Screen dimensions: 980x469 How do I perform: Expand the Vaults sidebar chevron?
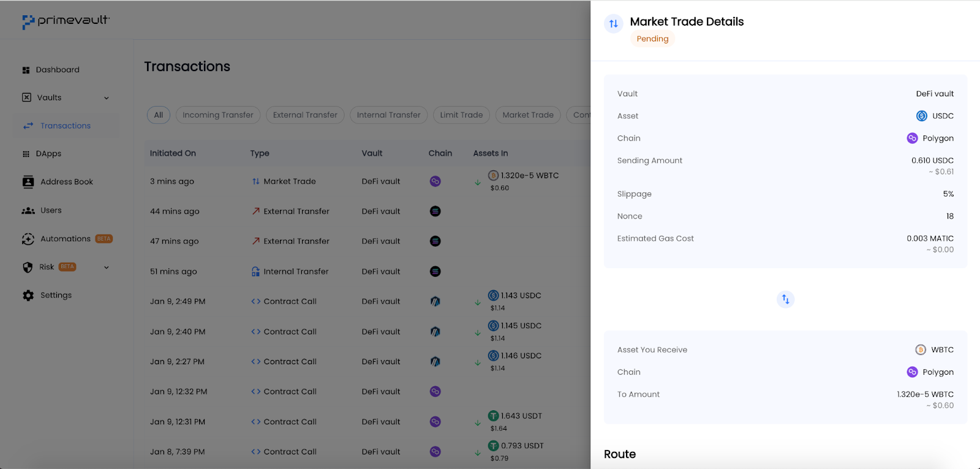click(x=107, y=98)
